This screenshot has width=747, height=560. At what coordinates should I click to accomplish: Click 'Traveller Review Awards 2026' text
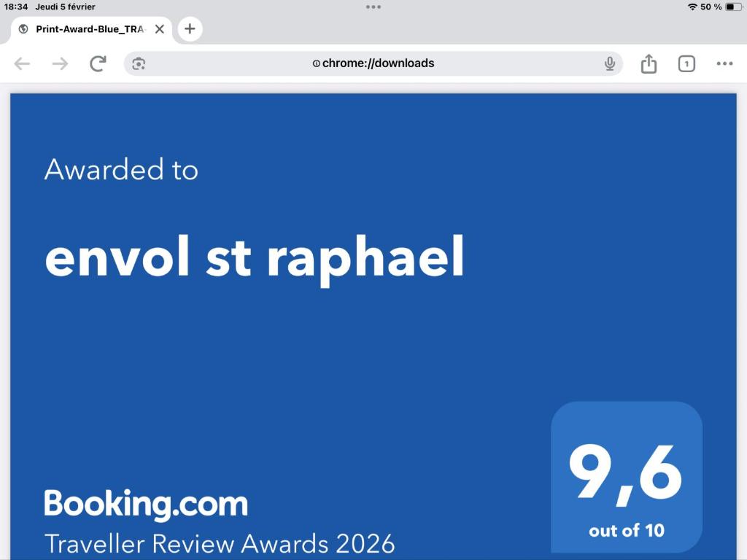pyautogui.click(x=220, y=544)
